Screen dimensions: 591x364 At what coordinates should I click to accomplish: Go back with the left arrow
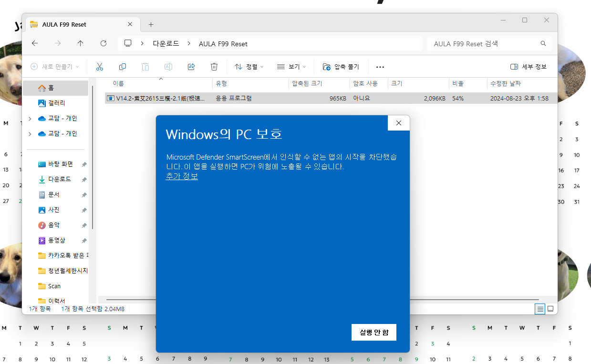pos(35,43)
